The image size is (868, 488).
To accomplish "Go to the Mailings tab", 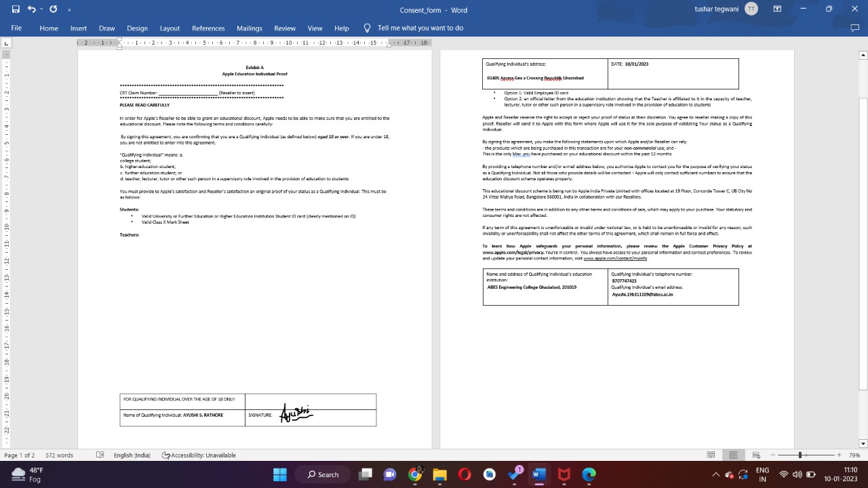I will pos(250,28).
